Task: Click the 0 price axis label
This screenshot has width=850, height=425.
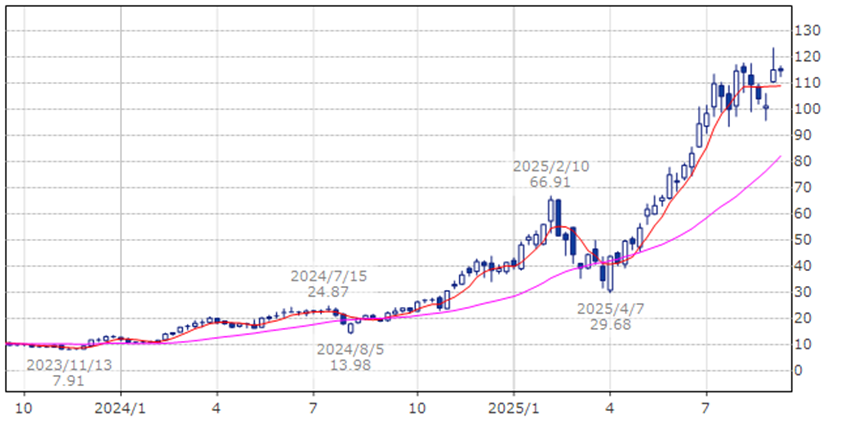Action: pos(799,370)
